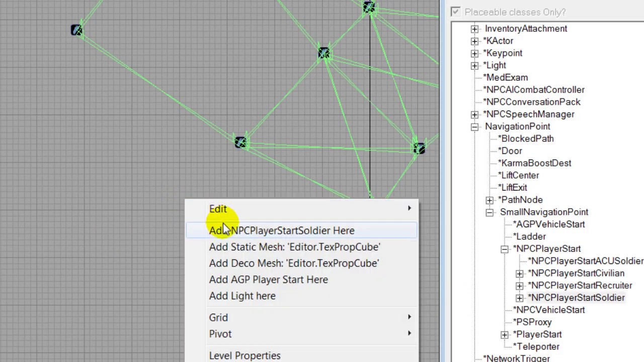Select the *Light class label
Viewport: 644px width, 362px height.
point(494,65)
